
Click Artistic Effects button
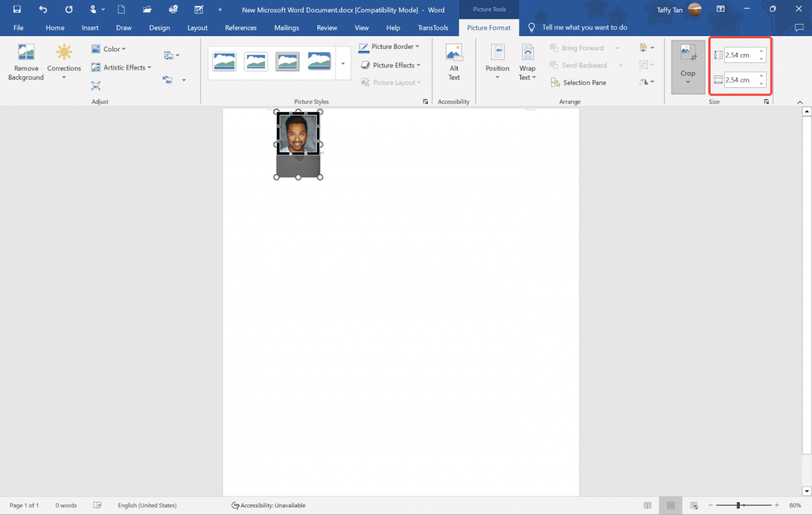[x=122, y=67]
